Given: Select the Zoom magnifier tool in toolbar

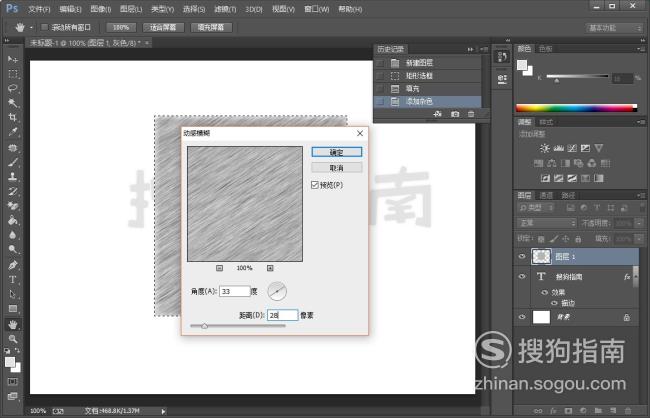Looking at the screenshot, I should (x=12, y=339).
